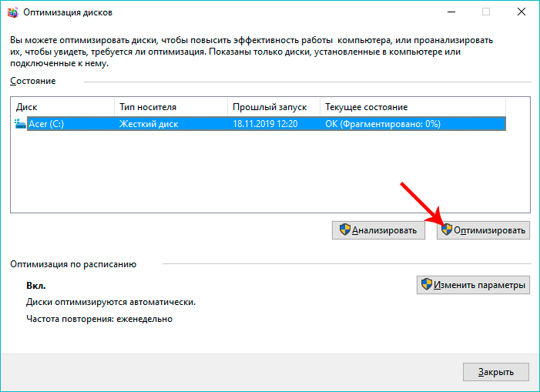The height and width of the screenshot is (392, 540).
Task: Sort by Текущее состояние column header
Action: coord(413,107)
